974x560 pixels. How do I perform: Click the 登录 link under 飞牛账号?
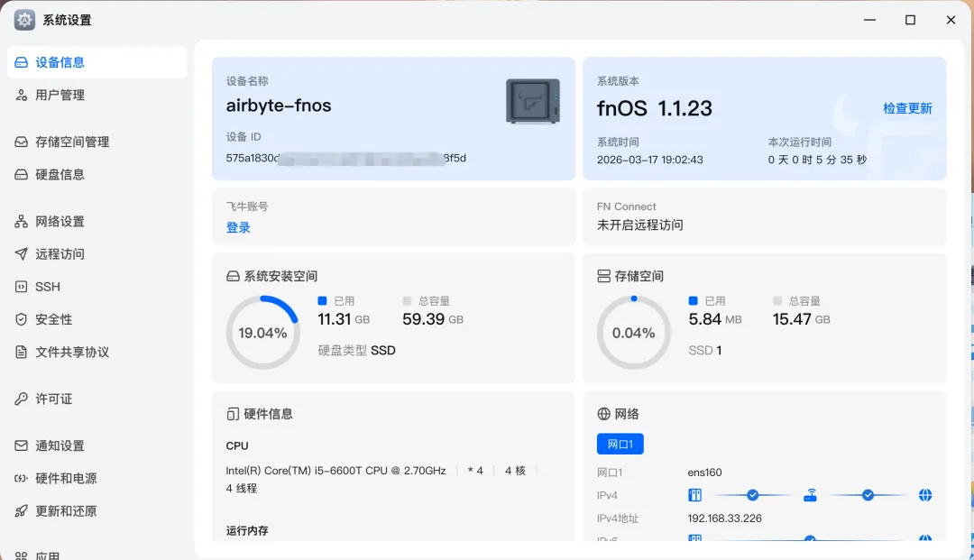click(x=238, y=228)
